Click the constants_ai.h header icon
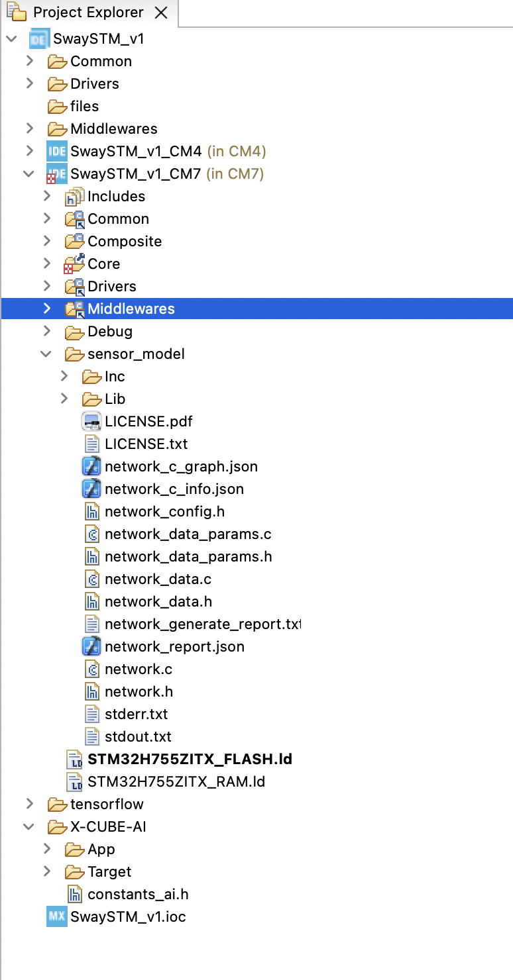Screen dimensions: 513x980 click(75, 894)
